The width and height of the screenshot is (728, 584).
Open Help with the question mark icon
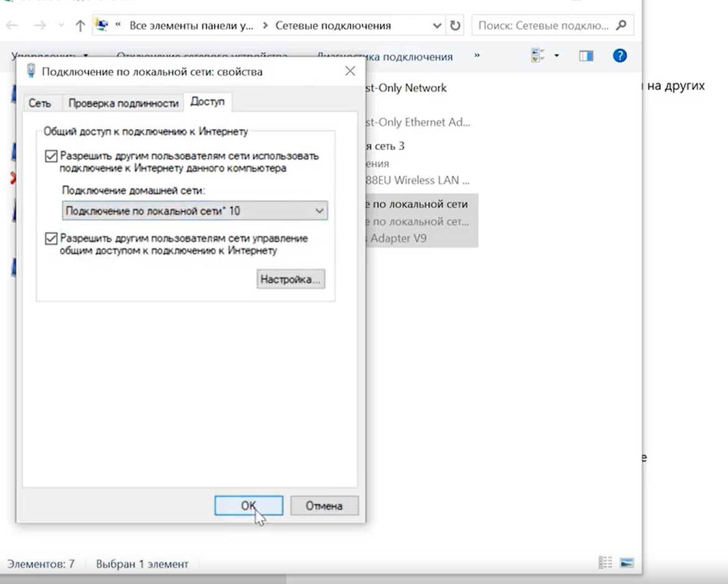(620, 56)
